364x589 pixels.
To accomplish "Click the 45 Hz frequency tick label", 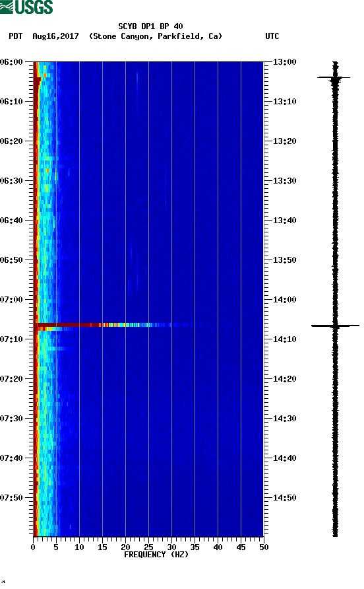I will 241,547.
